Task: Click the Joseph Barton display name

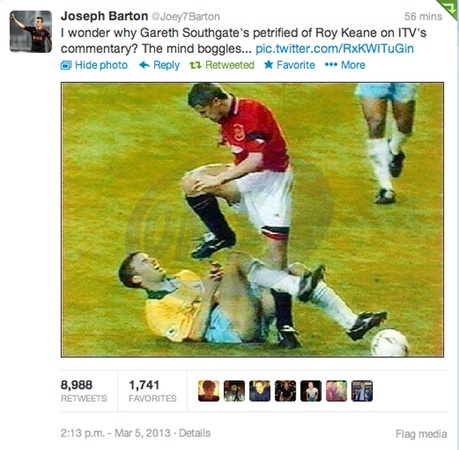Action: click(x=104, y=16)
